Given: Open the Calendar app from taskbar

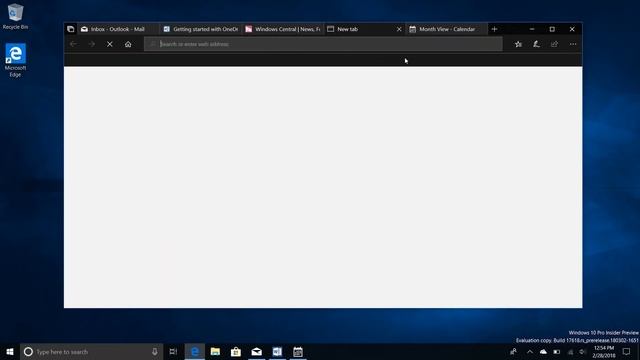Looking at the screenshot, I should [298, 351].
